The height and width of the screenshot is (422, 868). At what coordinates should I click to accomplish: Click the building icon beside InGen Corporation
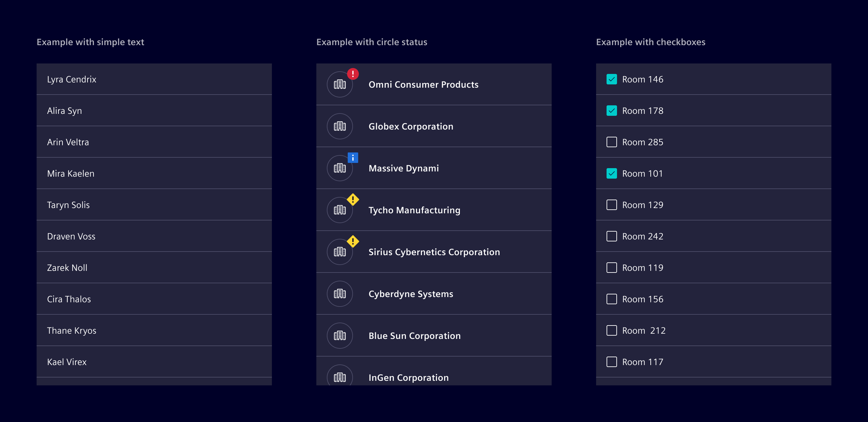coord(340,377)
